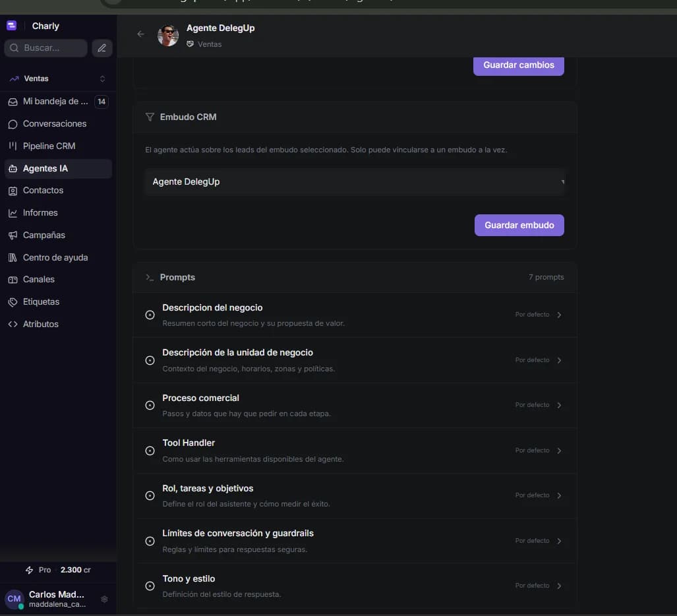Click the Mi bandeja inbox icon
This screenshot has width=677, height=616.
13,102
